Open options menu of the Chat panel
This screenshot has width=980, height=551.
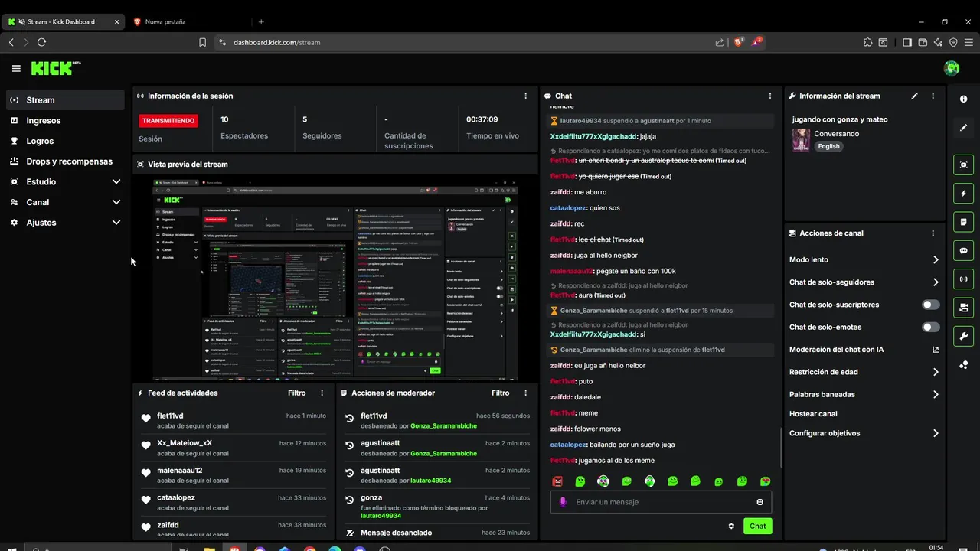click(x=770, y=96)
